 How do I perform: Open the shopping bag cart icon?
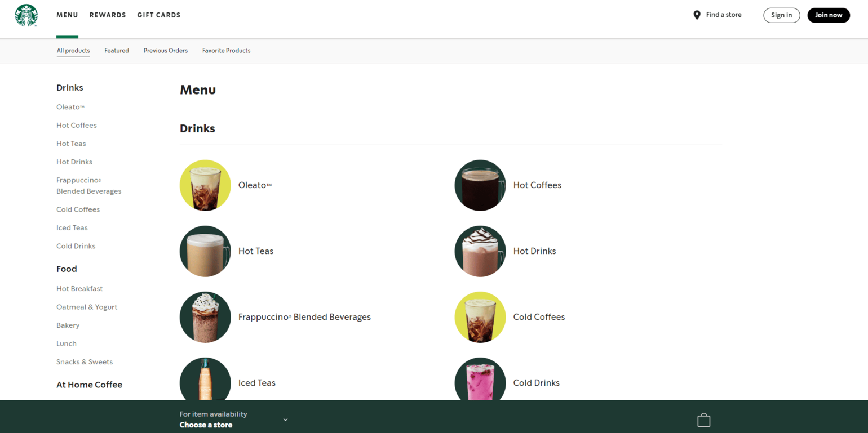[703, 420]
